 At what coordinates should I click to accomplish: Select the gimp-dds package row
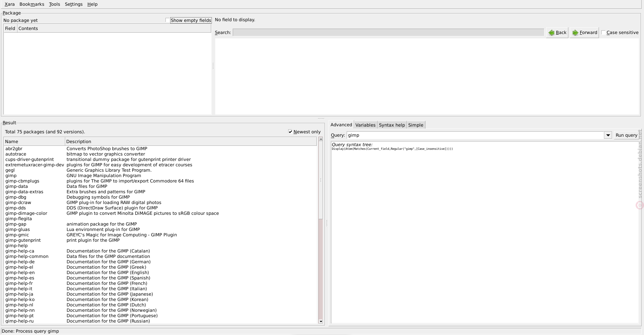160,208
